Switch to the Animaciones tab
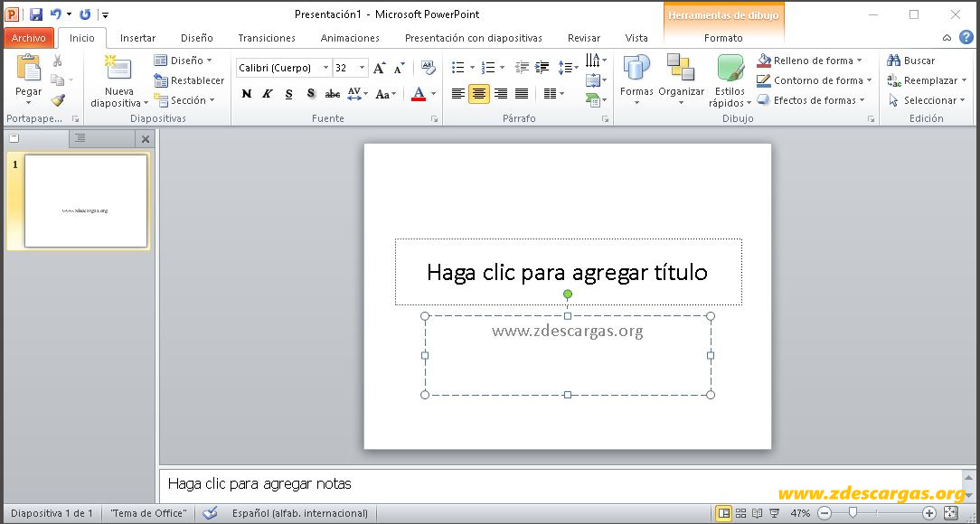The height and width of the screenshot is (524, 980). (350, 38)
